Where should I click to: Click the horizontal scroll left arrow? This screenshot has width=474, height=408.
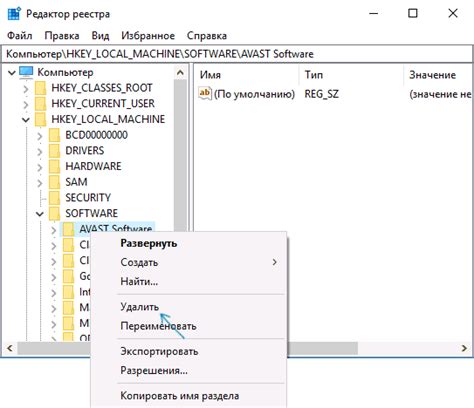click(10, 348)
